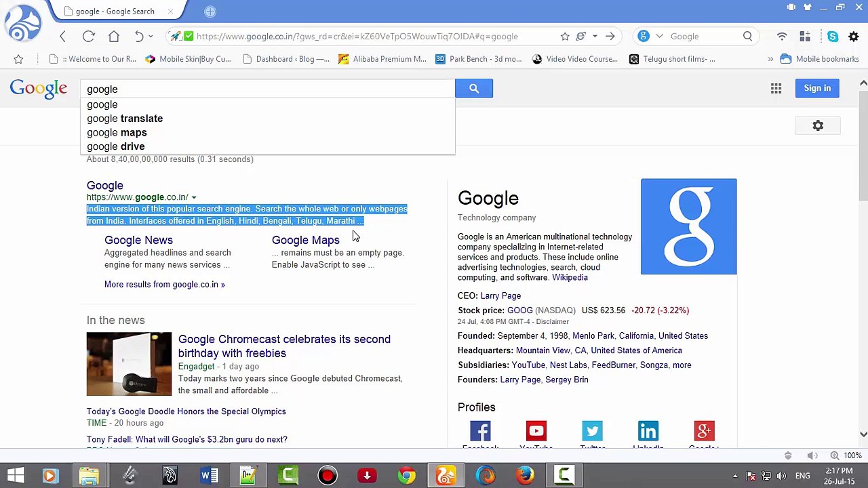Expand the search engine dropdown arrow

[658, 37]
